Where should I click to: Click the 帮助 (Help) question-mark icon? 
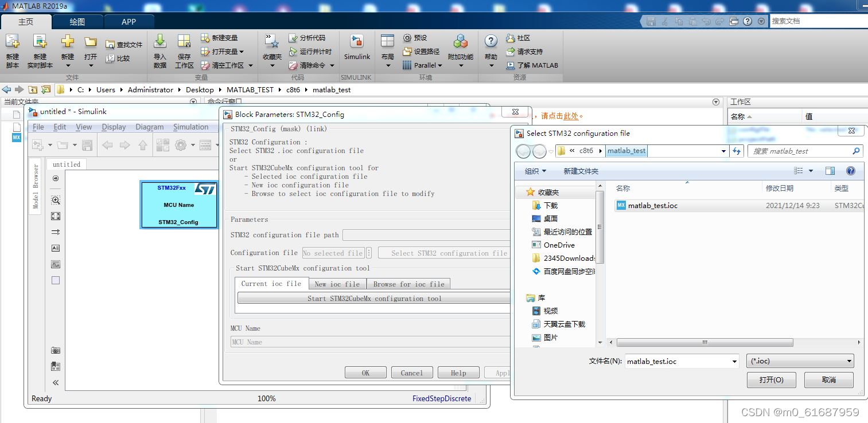[x=491, y=46]
